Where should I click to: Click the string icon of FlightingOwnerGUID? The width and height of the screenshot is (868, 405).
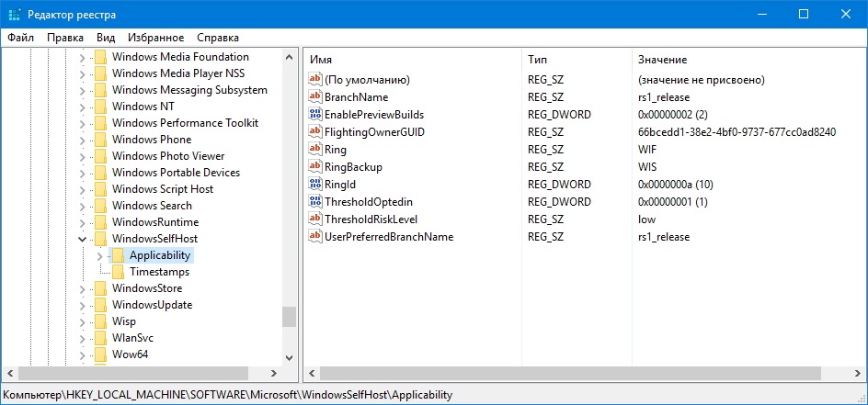(x=315, y=131)
